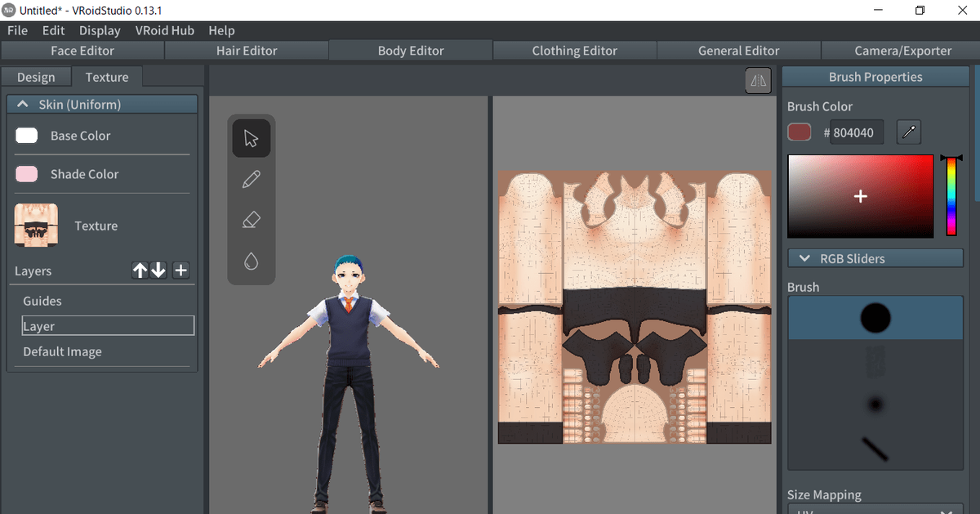Click the skin Texture thumbnail
Image resolution: width=980 pixels, height=514 pixels.
pos(36,226)
